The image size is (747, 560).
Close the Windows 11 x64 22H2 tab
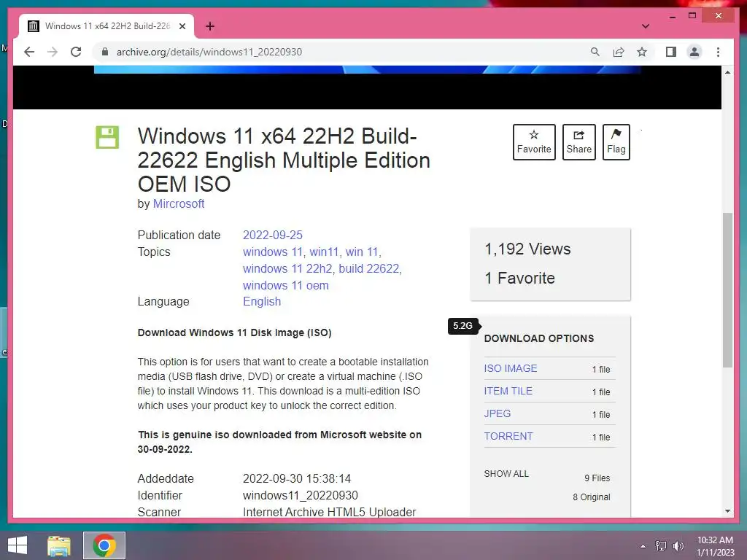(x=182, y=26)
